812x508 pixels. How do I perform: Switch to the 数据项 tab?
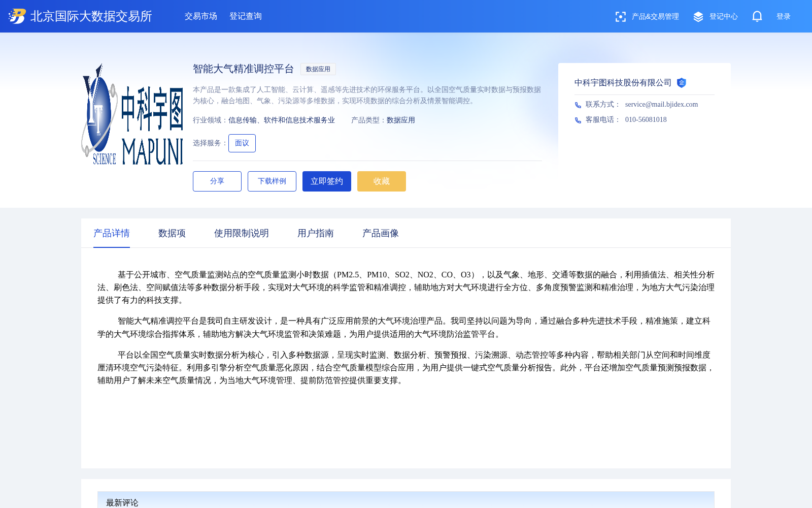click(172, 233)
